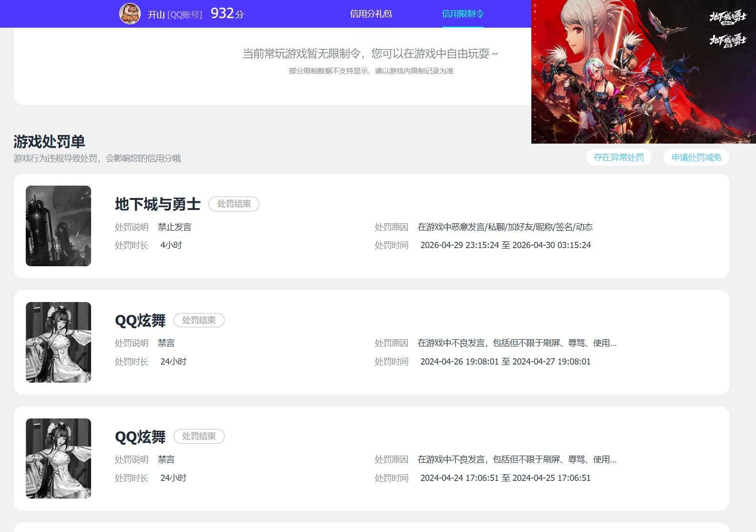Click the 游戏处罚单 section heading
The height and width of the screenshot is (532, 756).
49,142
